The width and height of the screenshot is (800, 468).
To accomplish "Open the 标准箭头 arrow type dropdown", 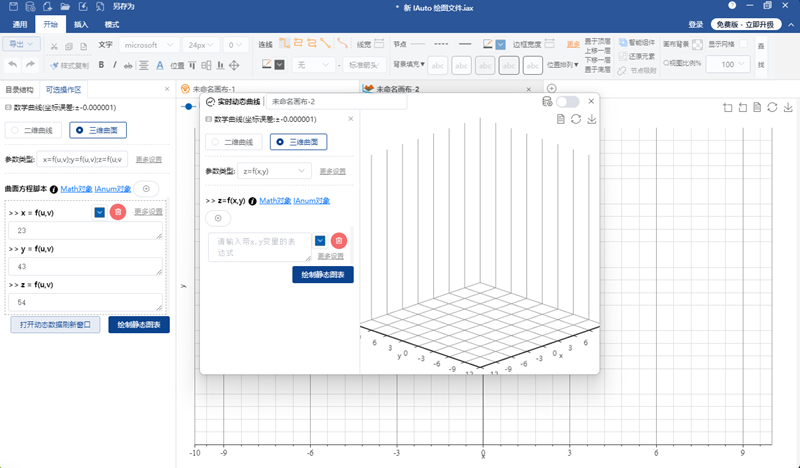I will (364, 65).
